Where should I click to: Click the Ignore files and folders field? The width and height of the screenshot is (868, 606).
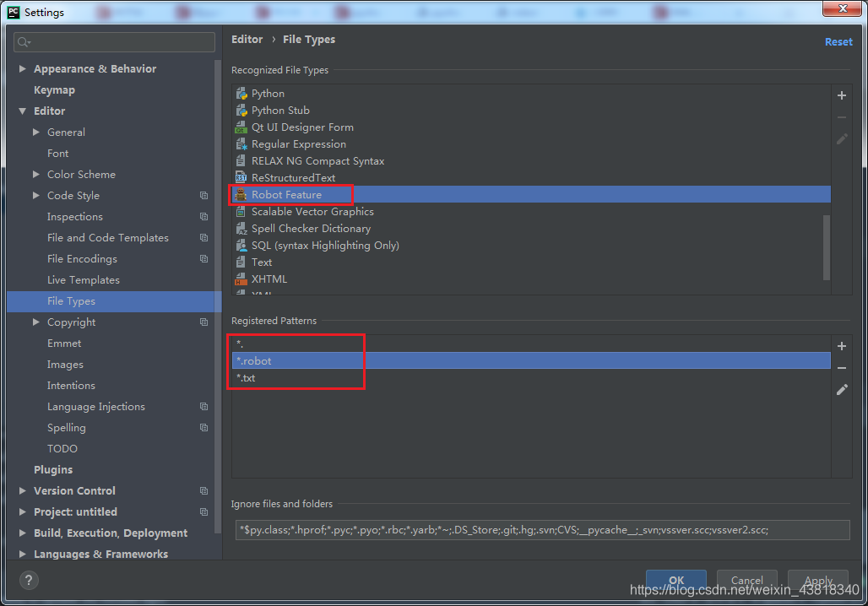click(542, 530)
